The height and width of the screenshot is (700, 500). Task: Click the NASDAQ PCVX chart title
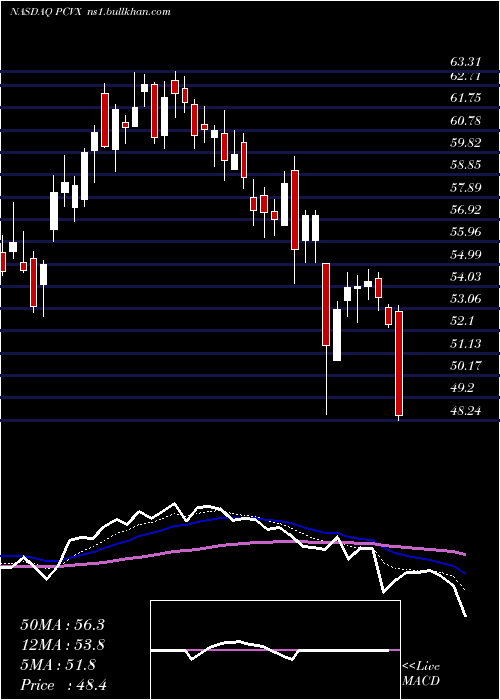tap(45, 12)
